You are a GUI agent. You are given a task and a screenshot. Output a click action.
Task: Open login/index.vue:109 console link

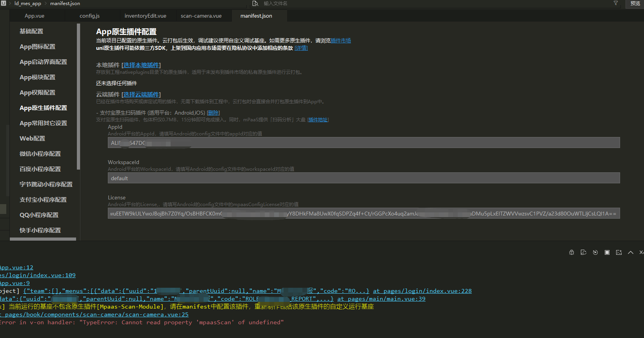38,275
